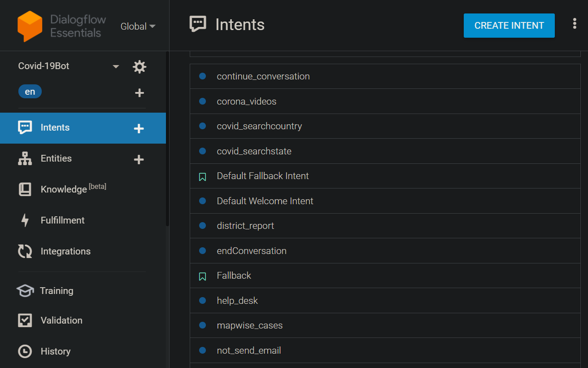The height and width of the screenshot is (368, 588).
Task: Expand the Covid-19Bot agent selector
Action: [116, 66]
